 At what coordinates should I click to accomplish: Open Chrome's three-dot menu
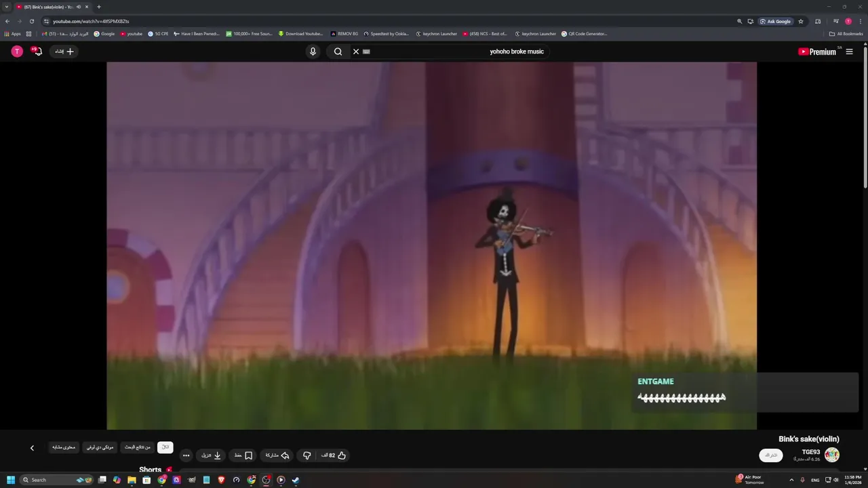click(x=860, y=21)
